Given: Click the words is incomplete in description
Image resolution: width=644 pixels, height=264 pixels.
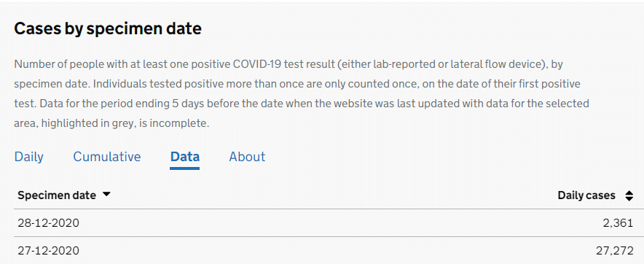Looking at the screenshot, I should [x=175, y=124].
